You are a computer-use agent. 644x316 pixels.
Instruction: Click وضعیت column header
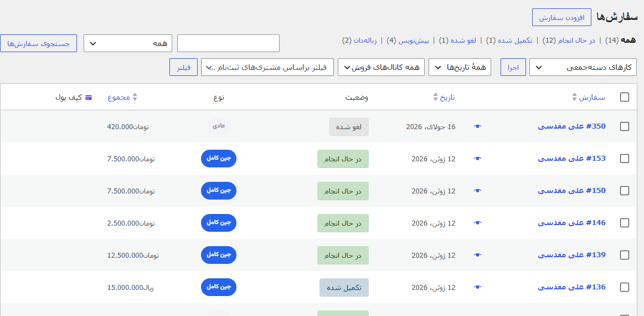click(357, 98)
